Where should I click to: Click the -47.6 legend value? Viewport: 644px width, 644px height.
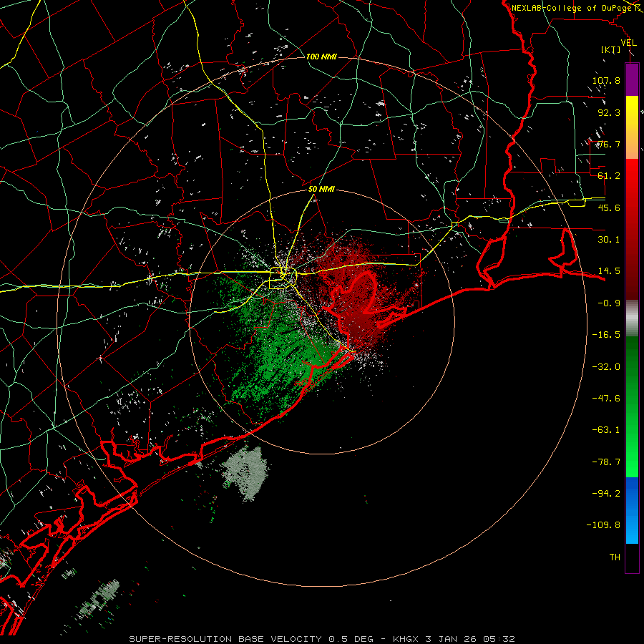pos(606,399)
